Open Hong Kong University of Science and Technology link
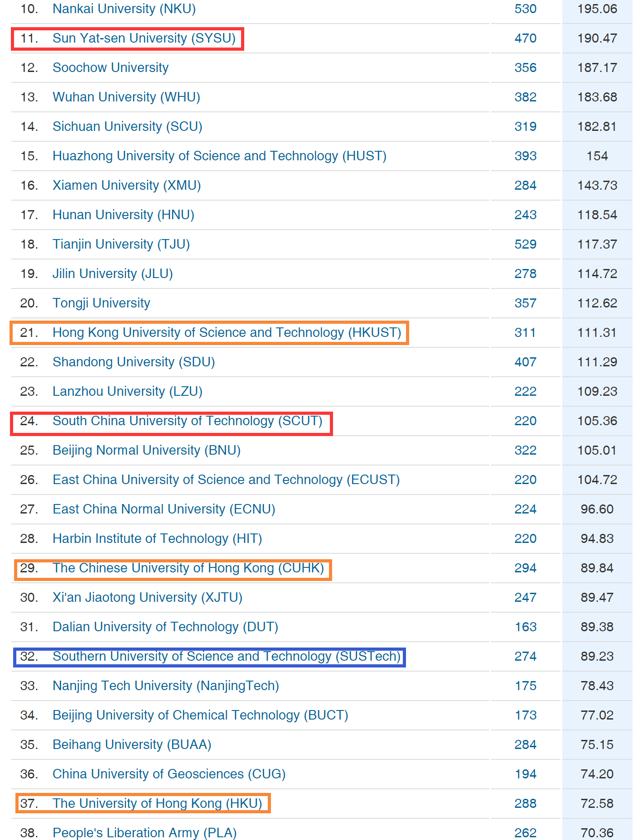The image size is (633, 840). pos(227,333)
